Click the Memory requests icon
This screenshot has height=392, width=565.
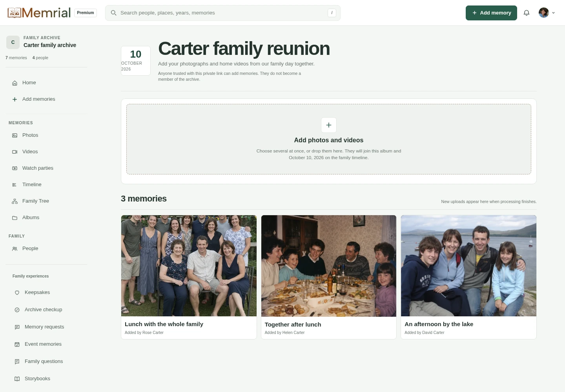[17, 327]
